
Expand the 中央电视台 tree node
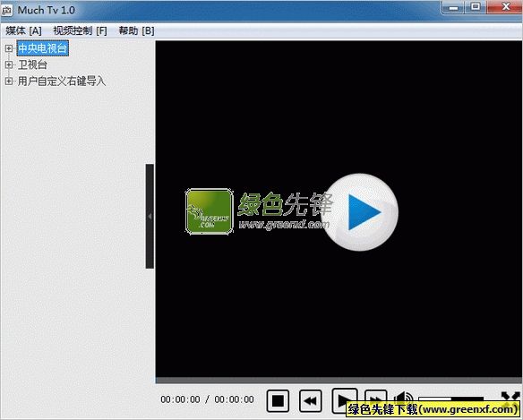(9, 48)
